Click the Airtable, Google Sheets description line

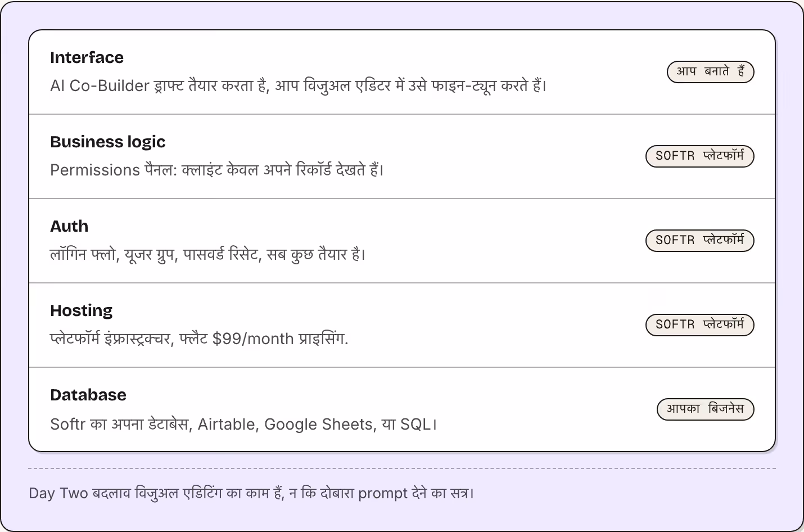243,424
